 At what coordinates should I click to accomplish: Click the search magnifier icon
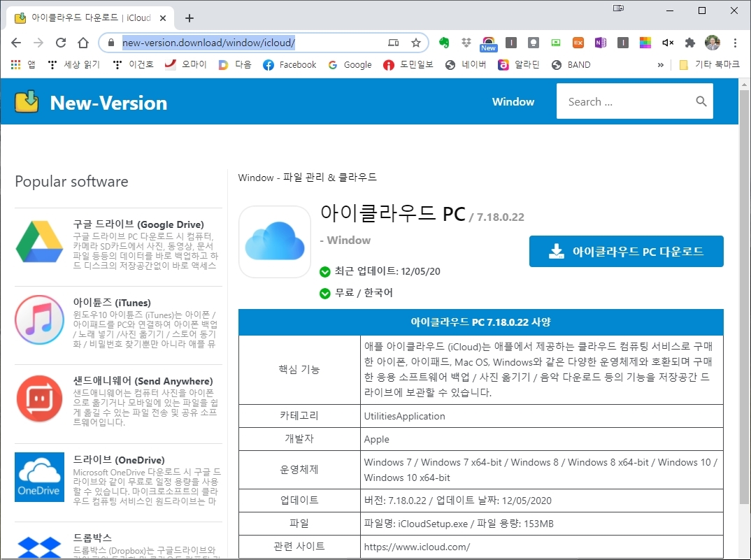[701, 101]
